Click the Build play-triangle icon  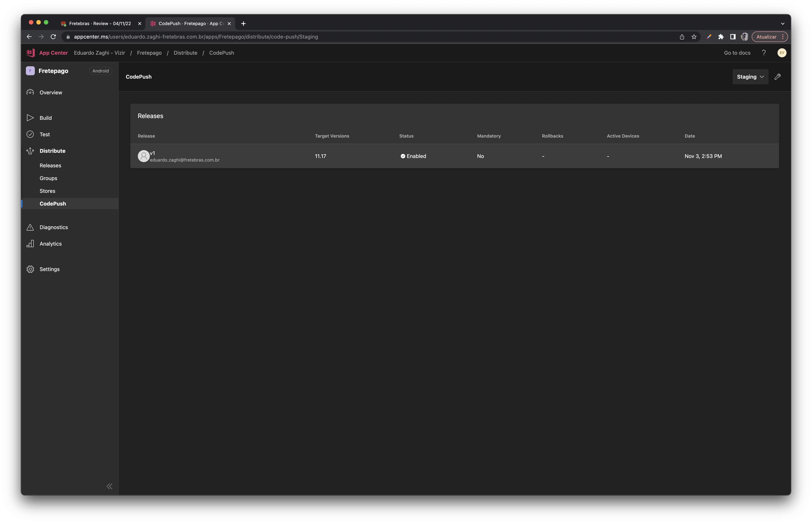click(30, 118)
